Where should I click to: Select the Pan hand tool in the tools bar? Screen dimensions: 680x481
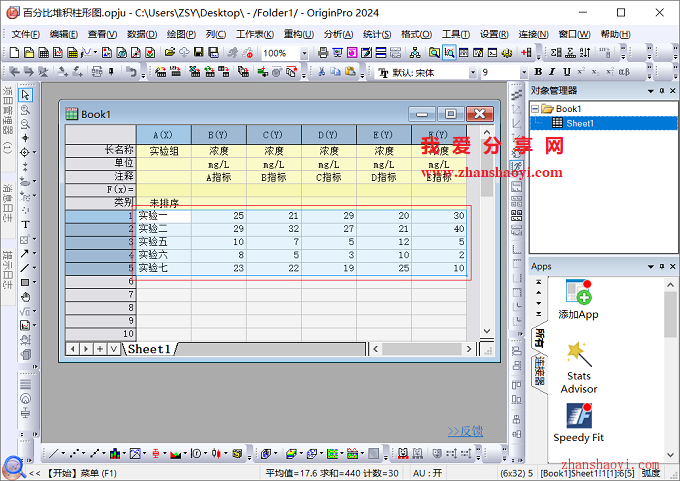click(x=26, y=297)
